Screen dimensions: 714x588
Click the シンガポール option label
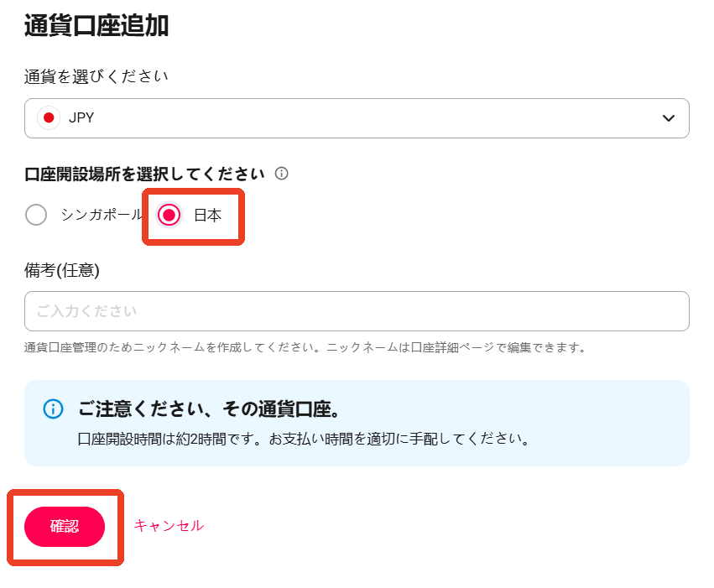click(102, 215)
